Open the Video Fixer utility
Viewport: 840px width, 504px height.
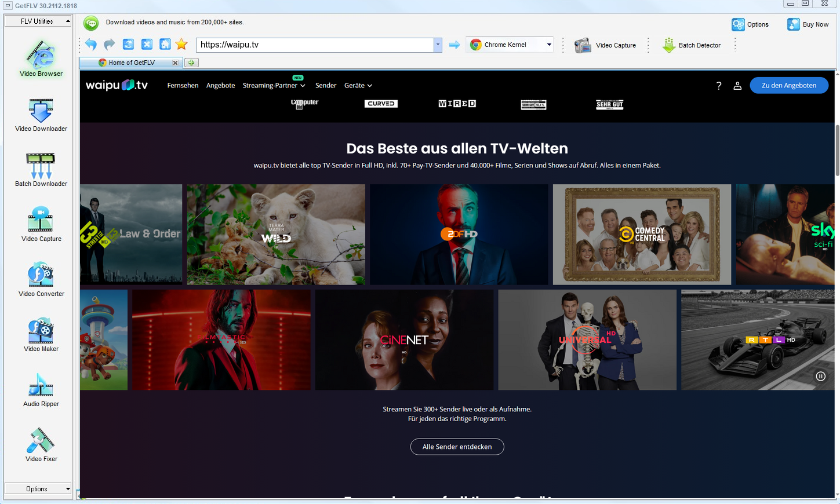(x=41, y=444)
